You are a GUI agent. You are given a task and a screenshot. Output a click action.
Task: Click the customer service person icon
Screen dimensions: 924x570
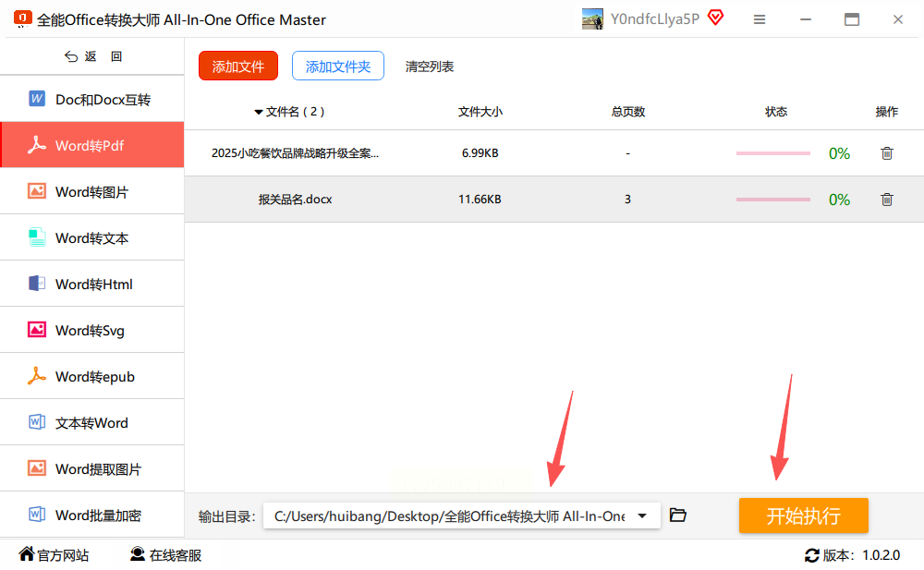click(x=138, y=553)
